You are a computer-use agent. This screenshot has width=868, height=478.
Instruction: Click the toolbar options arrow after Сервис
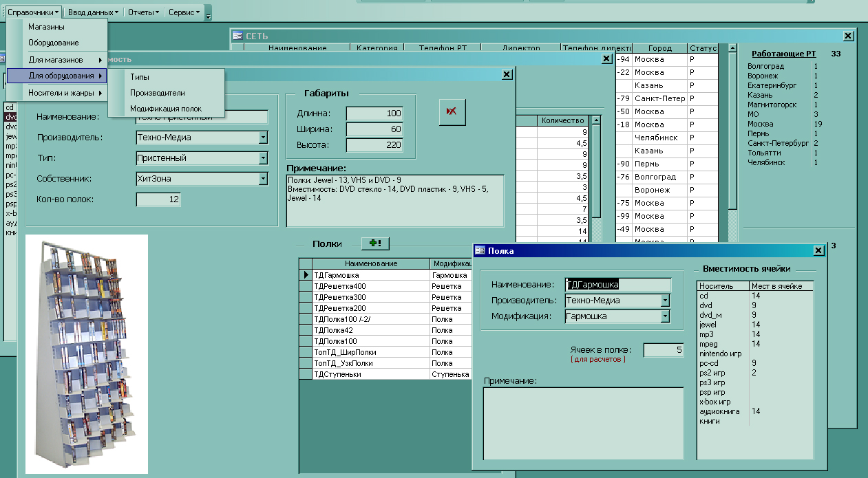[x=209, y=14]
